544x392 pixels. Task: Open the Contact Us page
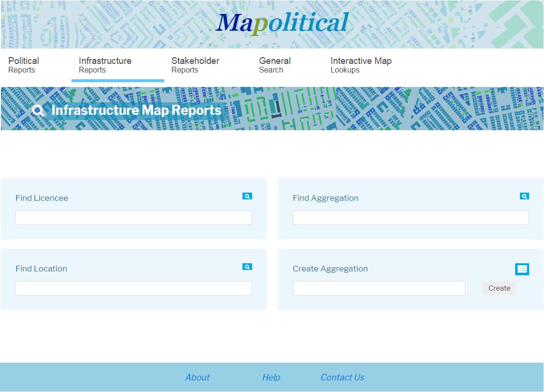pos(342,378)
